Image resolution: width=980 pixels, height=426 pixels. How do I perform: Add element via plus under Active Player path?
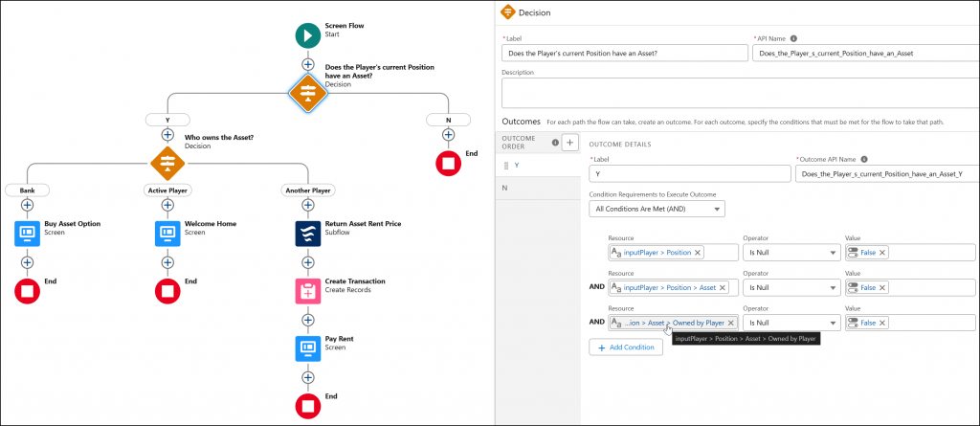click(167, 205)
